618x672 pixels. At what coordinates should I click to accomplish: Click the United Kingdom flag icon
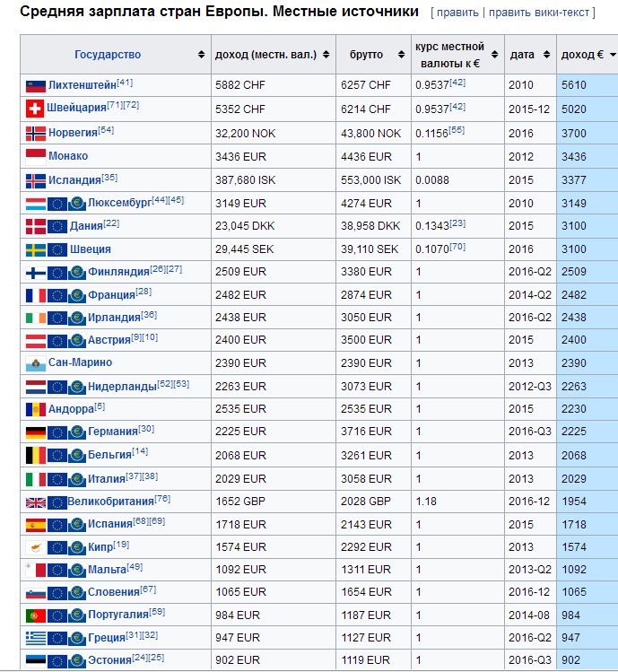click(x=35, y=502)
